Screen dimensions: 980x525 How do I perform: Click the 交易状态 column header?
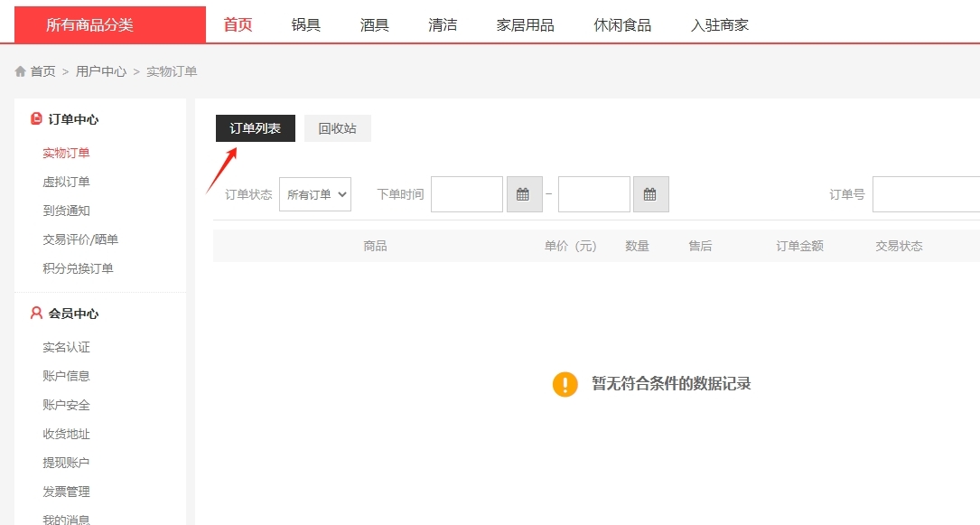(x=900, y=247)
